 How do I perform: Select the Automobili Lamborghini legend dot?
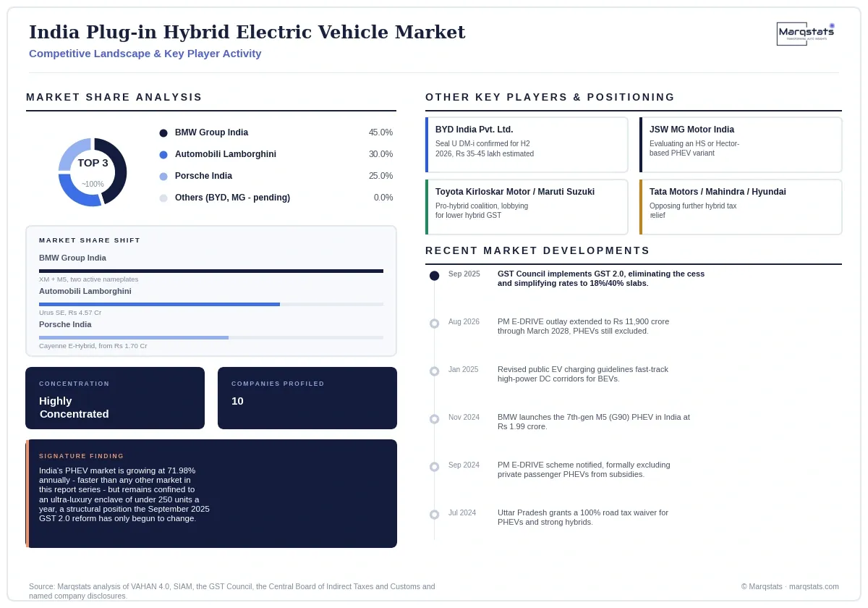pos(163,154)
